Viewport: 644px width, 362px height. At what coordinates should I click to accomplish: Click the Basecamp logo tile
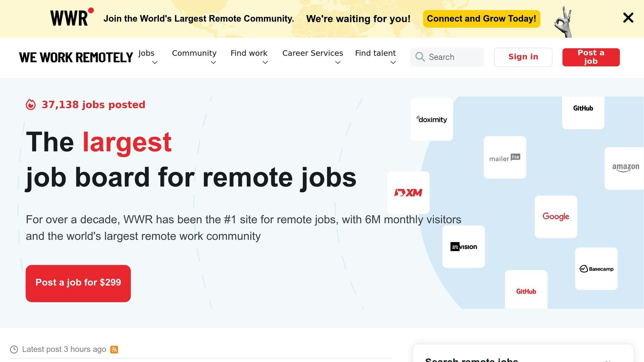596,269
